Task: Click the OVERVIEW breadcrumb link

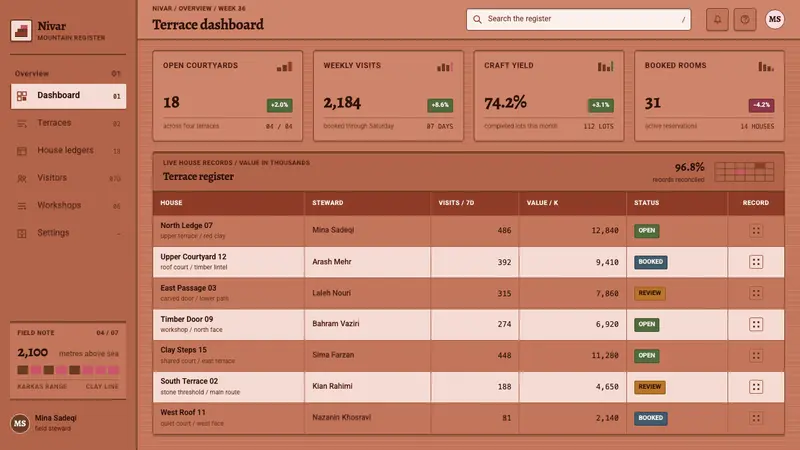Action: coord(195,8)
